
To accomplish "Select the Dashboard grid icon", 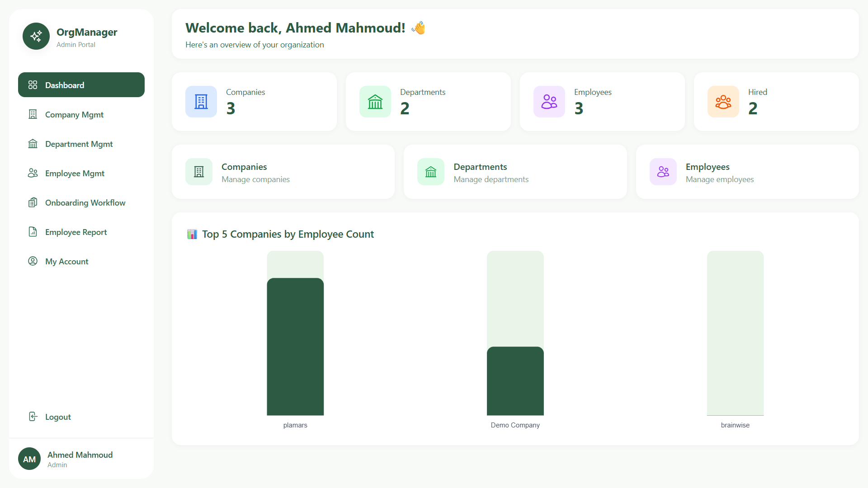I will (x=33, y=84).
